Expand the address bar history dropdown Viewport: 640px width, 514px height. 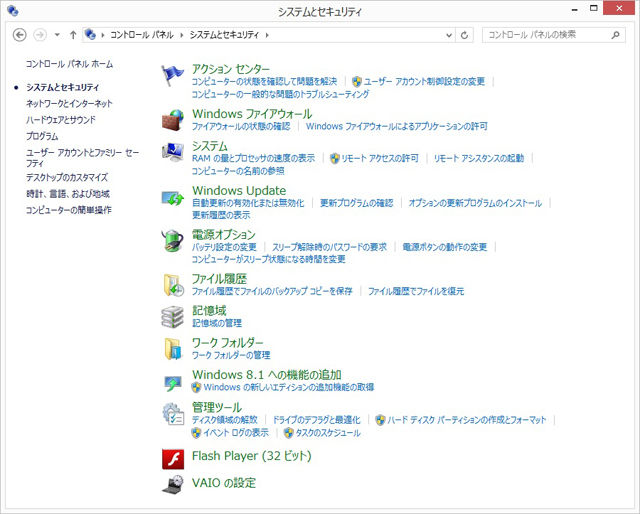(x=449, y=35)
